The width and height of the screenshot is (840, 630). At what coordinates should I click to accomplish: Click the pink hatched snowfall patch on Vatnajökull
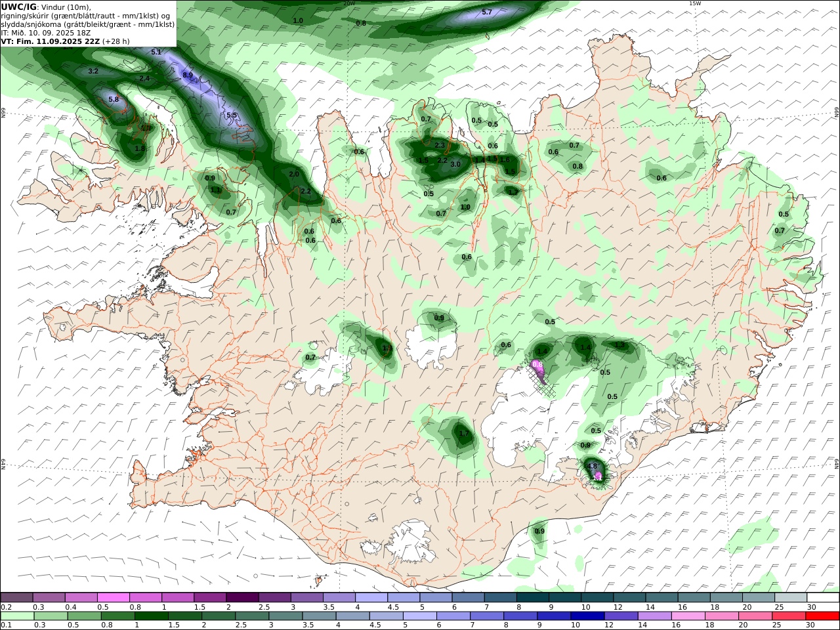[539, 371]
